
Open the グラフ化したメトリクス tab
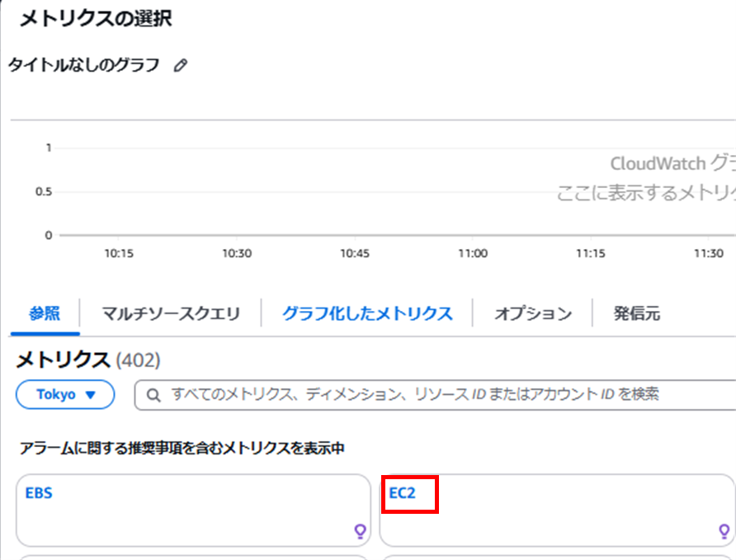pyautogui.click(x=367, y=313)
